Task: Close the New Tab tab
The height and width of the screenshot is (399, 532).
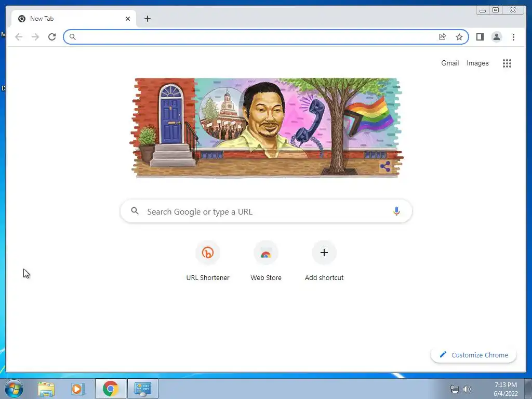Action: point(128,19)
